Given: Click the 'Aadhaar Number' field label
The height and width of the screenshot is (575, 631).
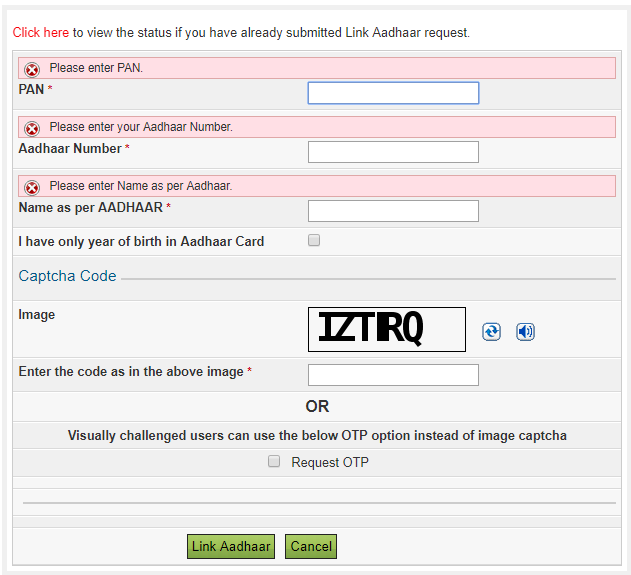Looking at the screenshot, I should click(x=70, y=148).
